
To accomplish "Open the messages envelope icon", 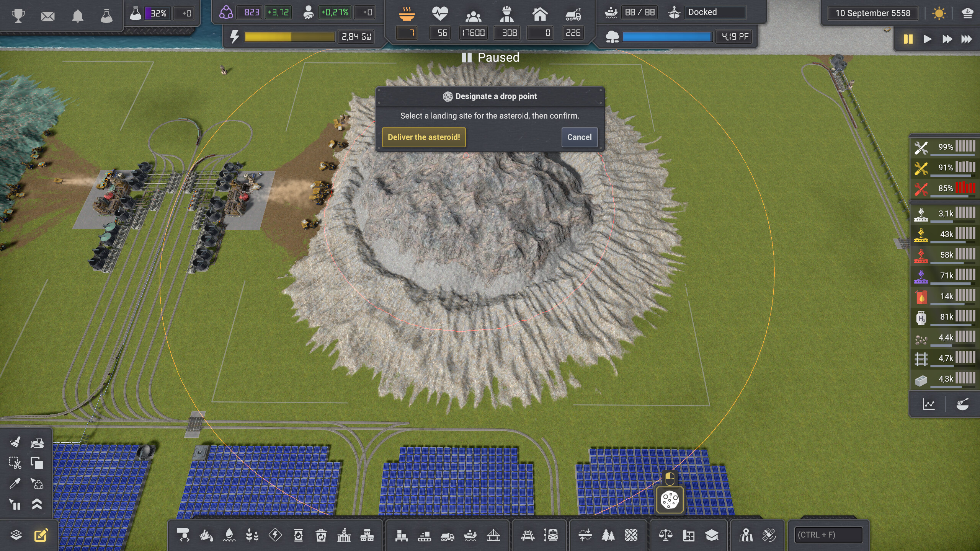I will pyautogui.click(x=48, y=16).
